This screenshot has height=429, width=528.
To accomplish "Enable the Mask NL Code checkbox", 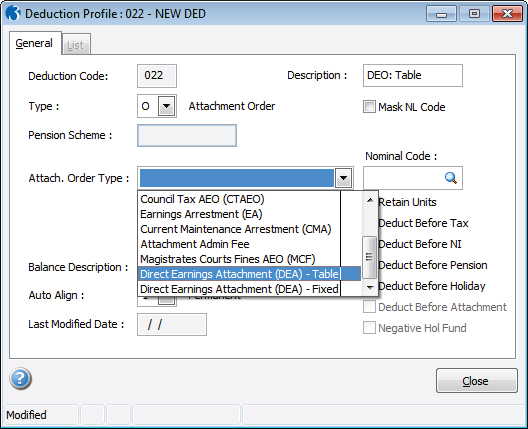I will 369,107.
